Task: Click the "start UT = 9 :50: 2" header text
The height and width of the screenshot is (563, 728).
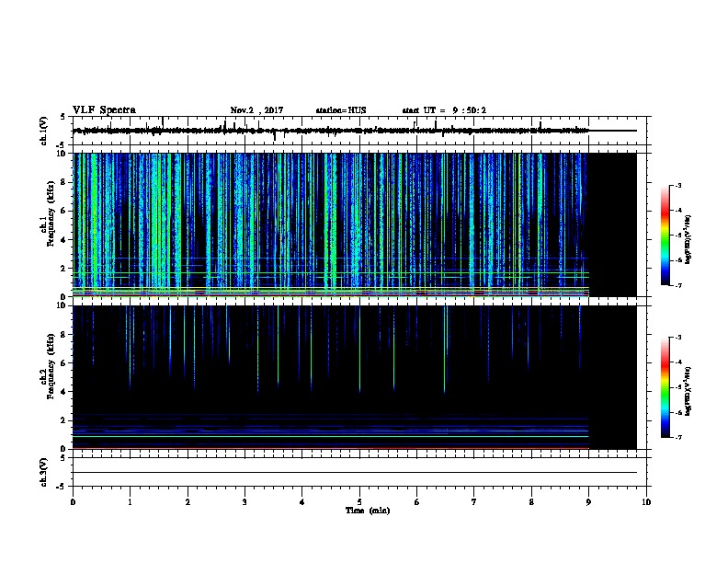Action: coord(444,110)
